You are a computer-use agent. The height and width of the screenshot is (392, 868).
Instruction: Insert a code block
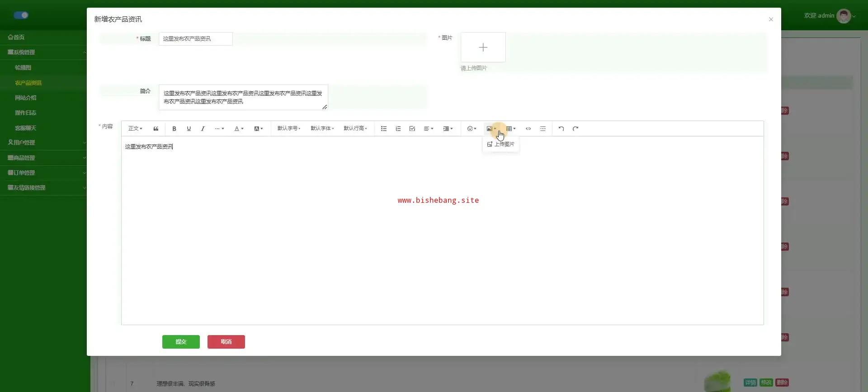(528, 129)
